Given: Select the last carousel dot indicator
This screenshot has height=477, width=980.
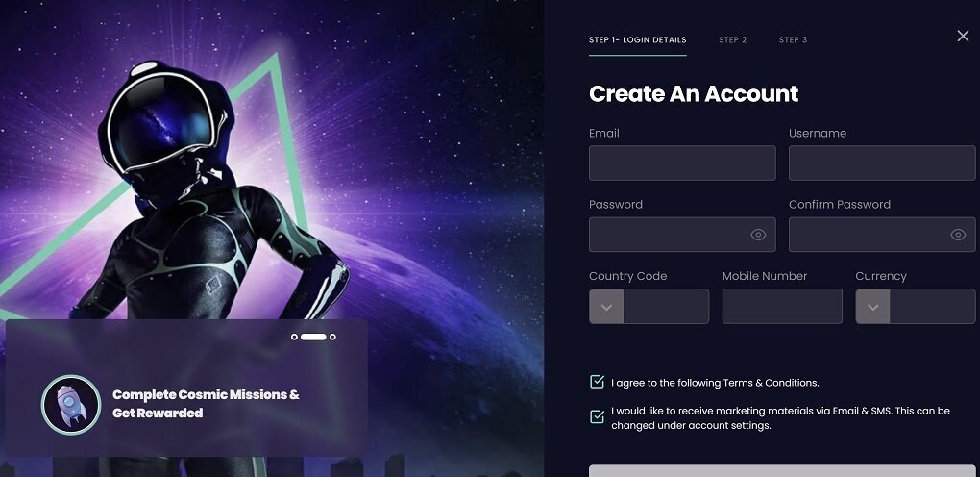Looking at the screenshot, I should (x=332, y=337).
